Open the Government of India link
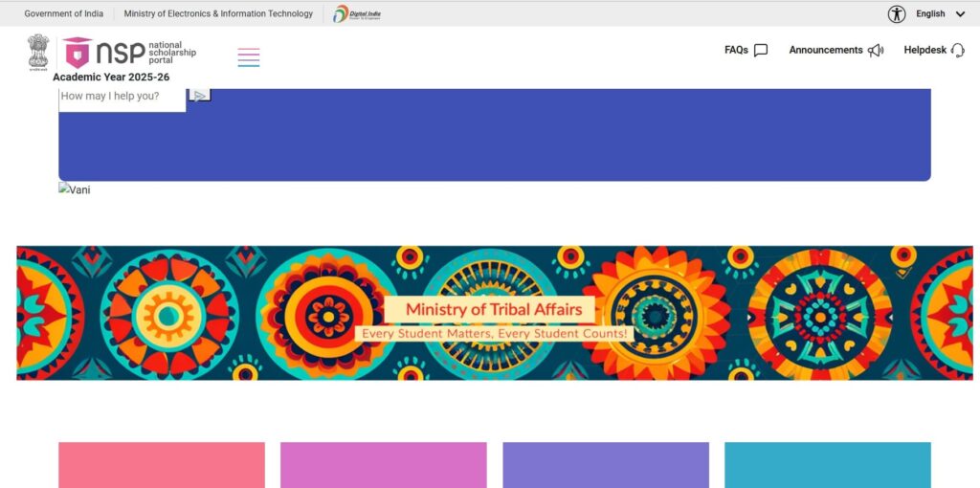Viewport: 980px width, 488px height. (x=64, y=13)
